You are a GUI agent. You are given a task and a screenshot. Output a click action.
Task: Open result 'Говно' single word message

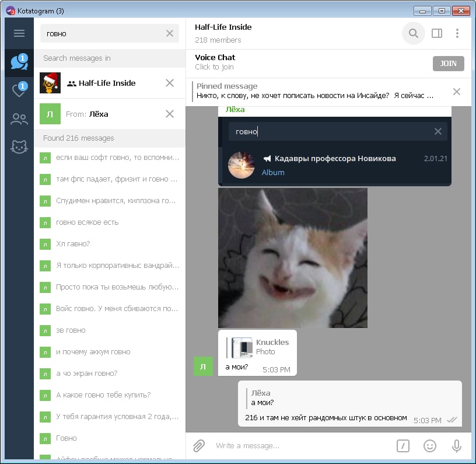tap(110, 438)
